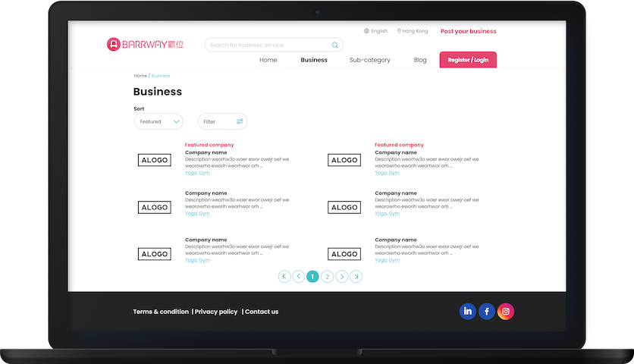Select the Sub-category menu item
The image size is (634, 364).
[x=369, y=60]
